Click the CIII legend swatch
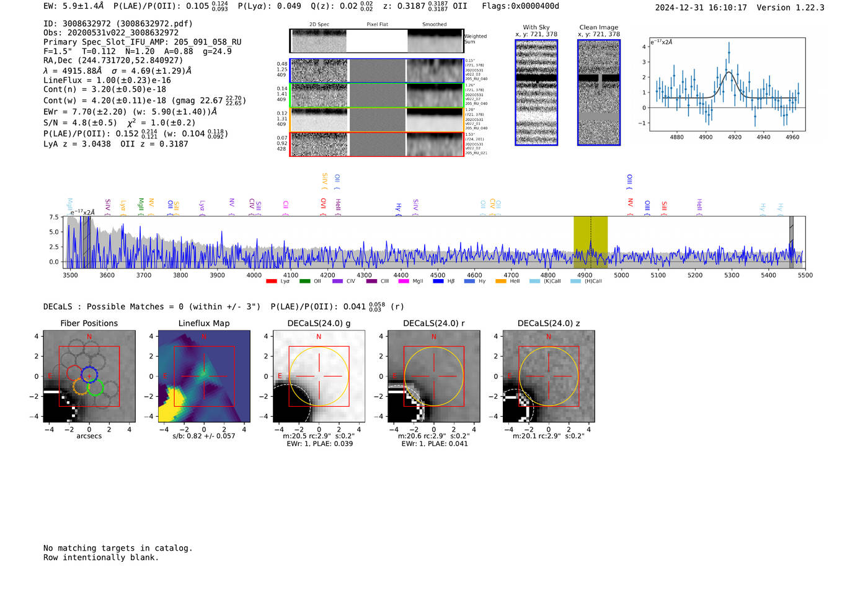The image size is (868, 591). (371, 282)
